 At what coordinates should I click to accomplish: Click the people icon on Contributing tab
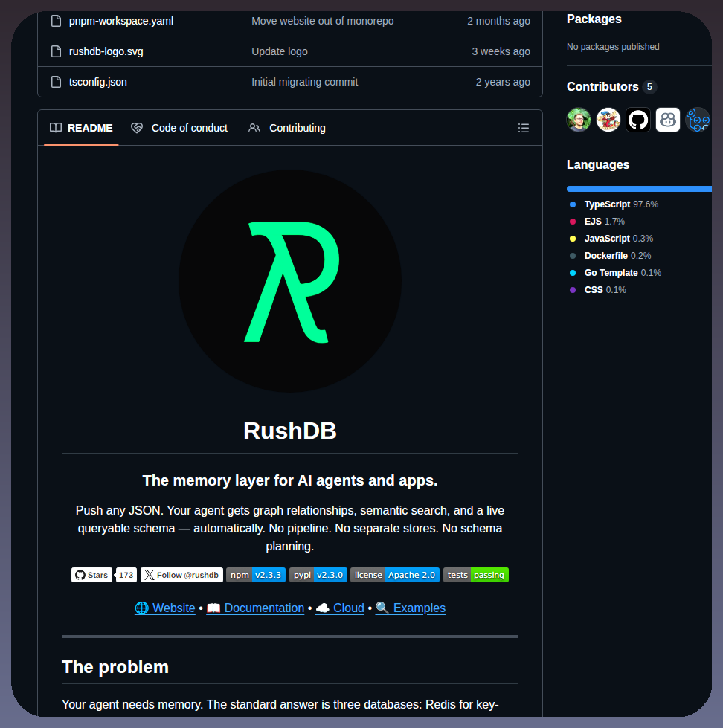pos(254,128)
